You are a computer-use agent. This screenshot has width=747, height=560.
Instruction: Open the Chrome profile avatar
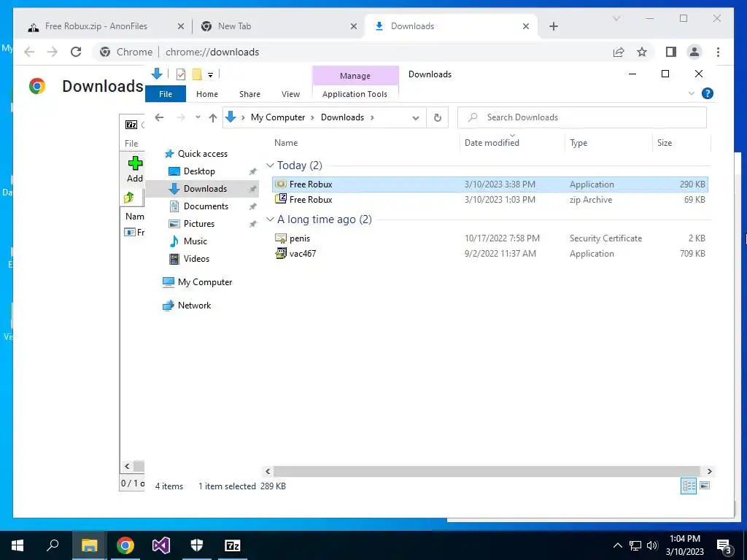tap(694, 52)
